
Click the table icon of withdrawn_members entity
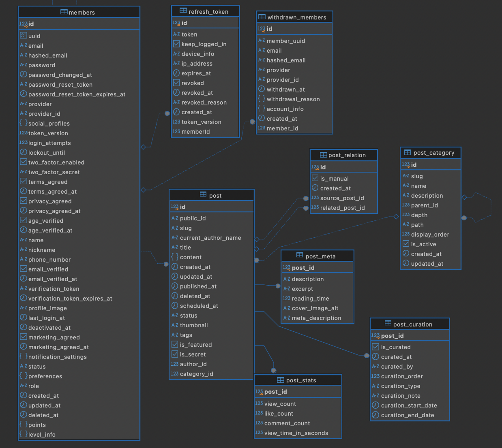[x=262, y=17]
